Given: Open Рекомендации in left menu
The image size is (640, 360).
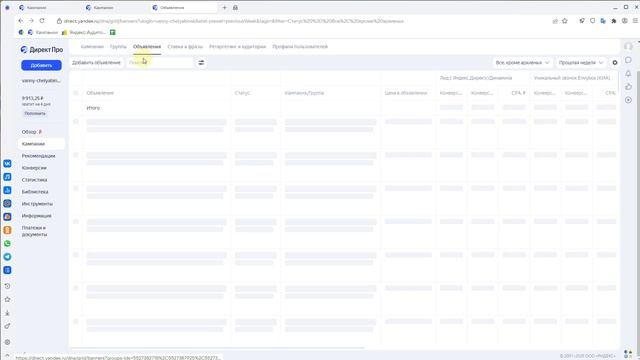Looking at the screenshot, I should 38,156.
